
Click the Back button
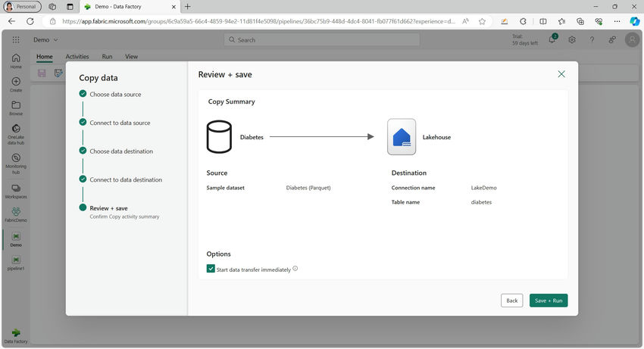coord(511,301)
